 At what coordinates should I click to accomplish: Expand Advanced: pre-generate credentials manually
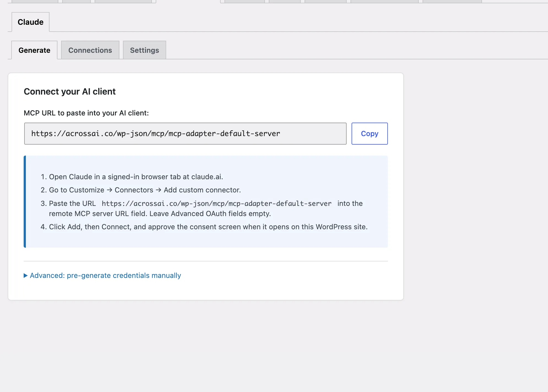[102, 275]
